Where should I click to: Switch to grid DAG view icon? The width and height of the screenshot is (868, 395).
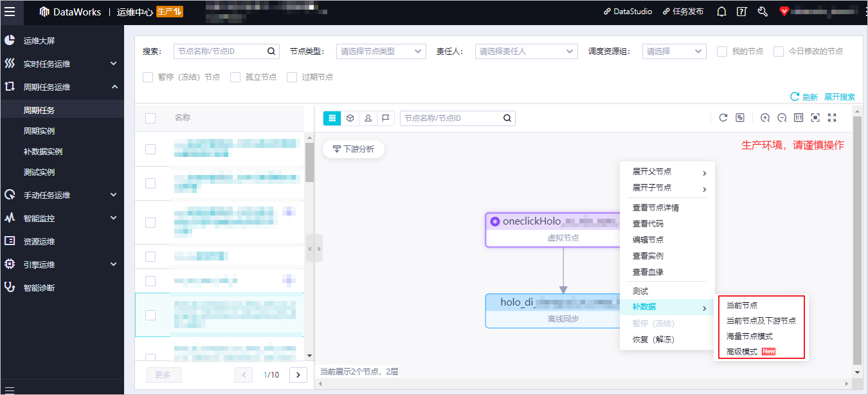pyautogui.click(x=332, y=118)
